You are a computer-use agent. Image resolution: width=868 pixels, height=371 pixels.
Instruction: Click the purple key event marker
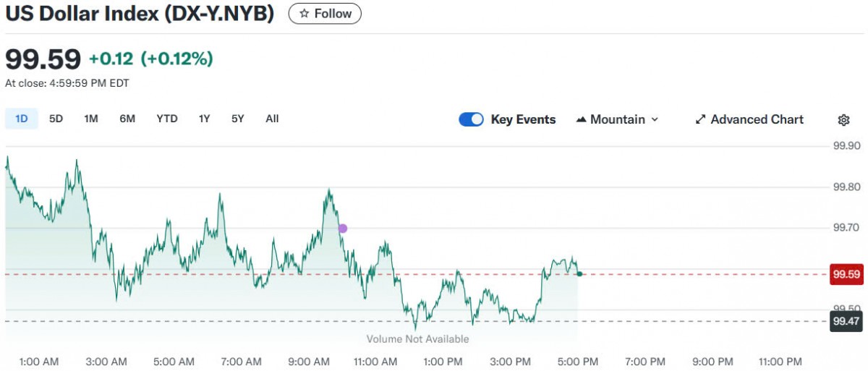(x=343, y=229)
